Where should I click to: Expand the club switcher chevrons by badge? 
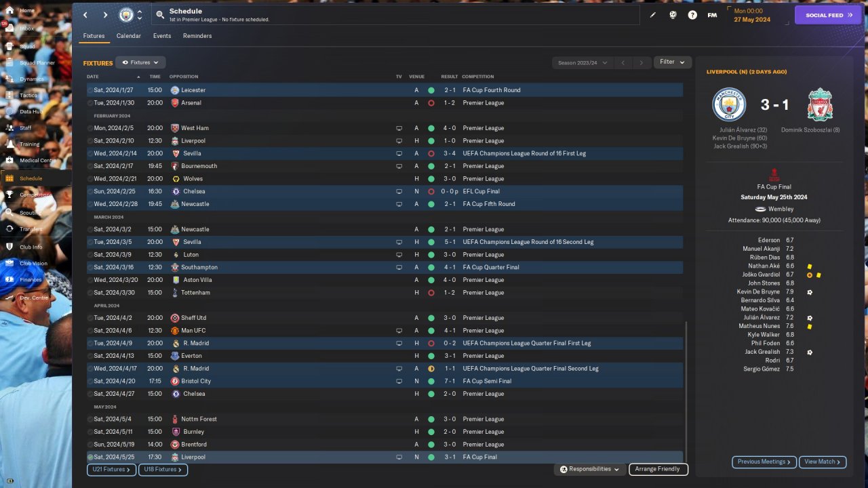[x=140, y=15]
